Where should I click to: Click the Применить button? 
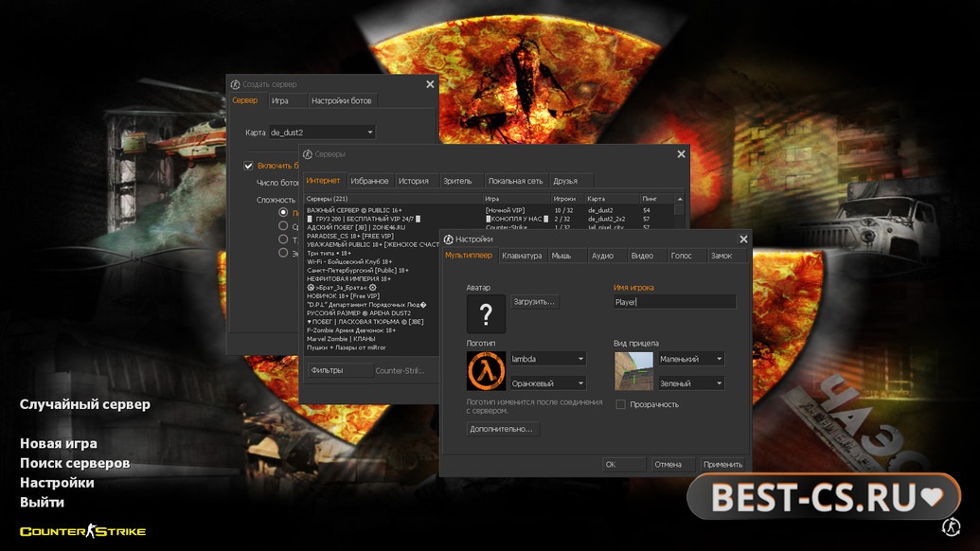(722, 464)
